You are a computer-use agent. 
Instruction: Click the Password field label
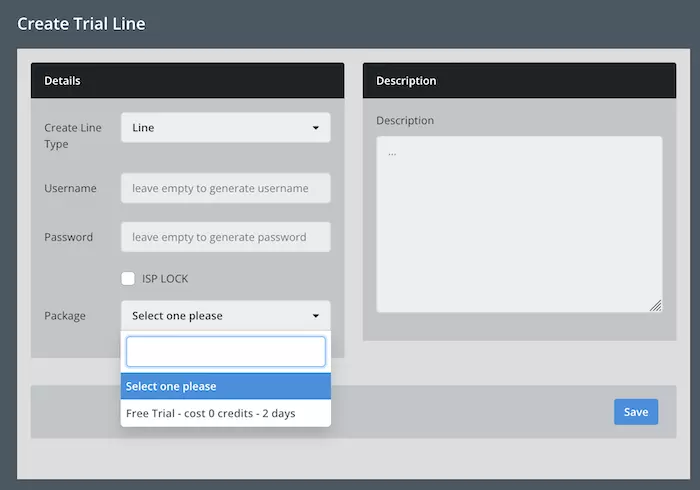pos(68,237)
